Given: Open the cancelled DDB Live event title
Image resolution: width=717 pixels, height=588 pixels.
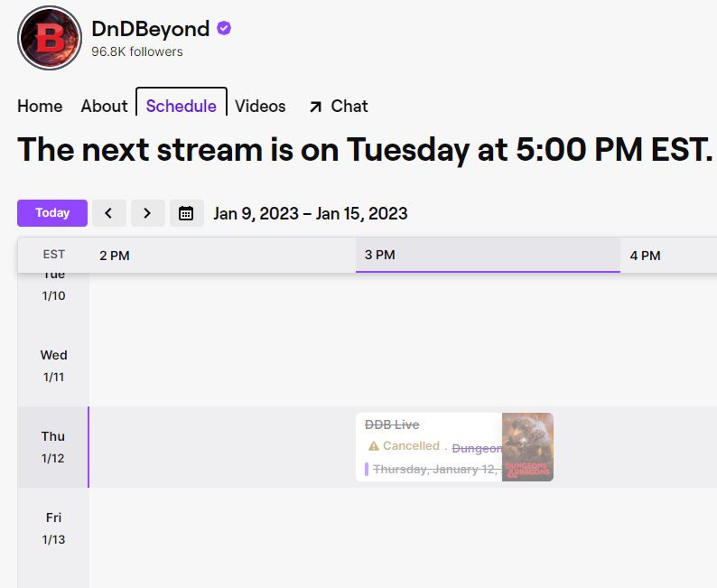Looking at the screenshot, I should [x=392, y=425].
